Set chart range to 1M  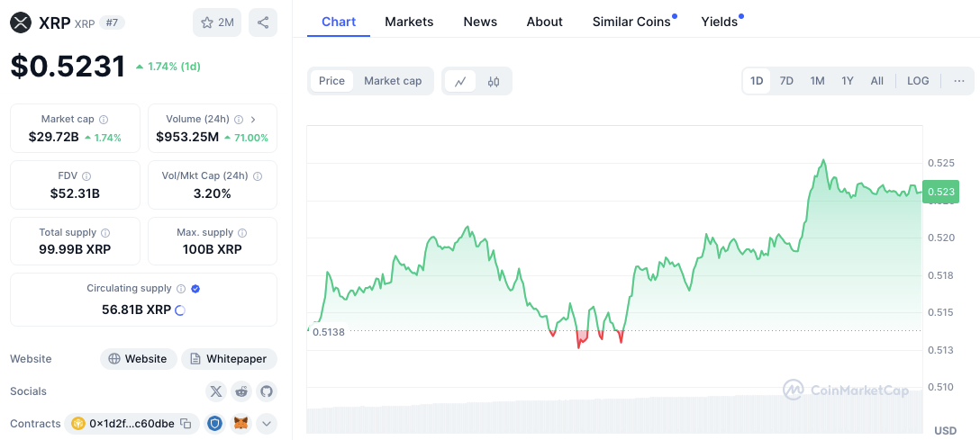818,81
